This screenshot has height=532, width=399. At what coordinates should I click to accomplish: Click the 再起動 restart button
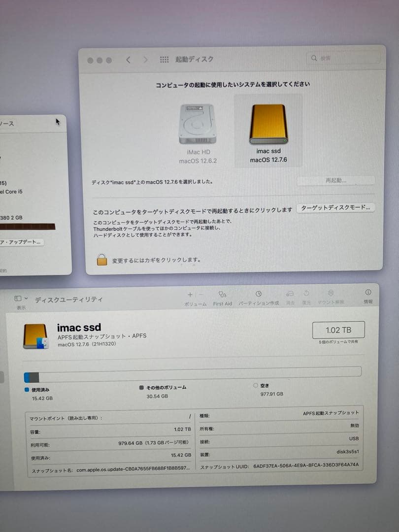coord(335,180)
